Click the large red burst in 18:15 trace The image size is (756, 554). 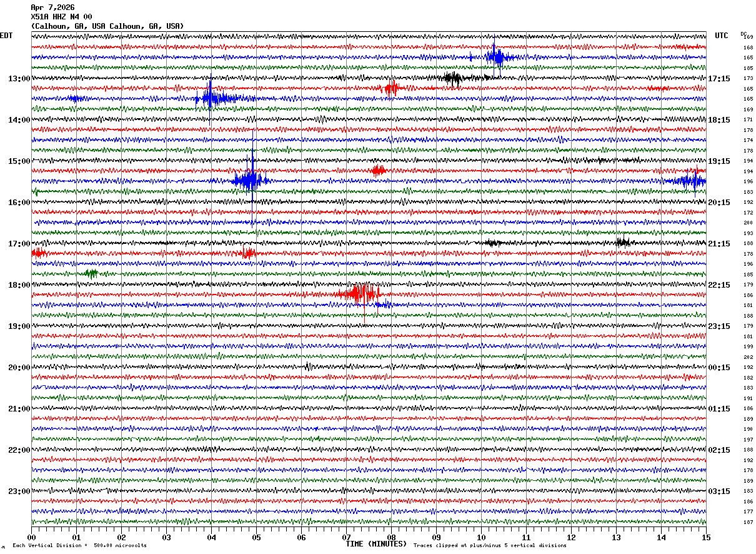pos(360,294)
